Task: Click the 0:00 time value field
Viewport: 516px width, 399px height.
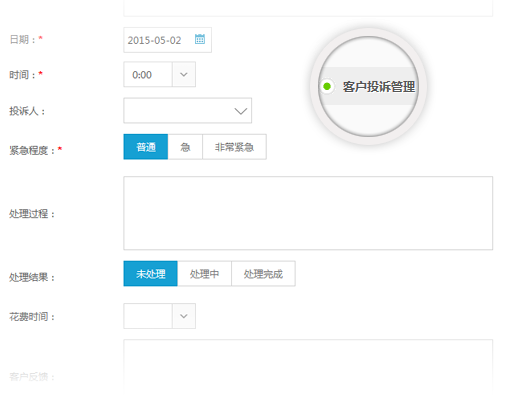Action: (x=148, y=74)
